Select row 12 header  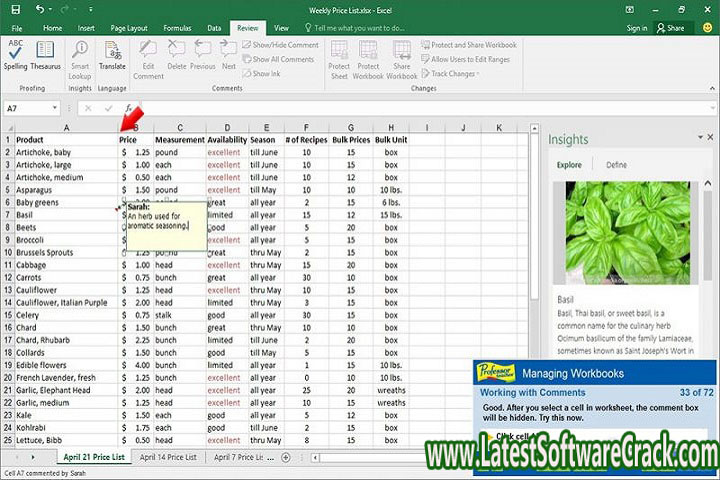[x=8, y=277]
